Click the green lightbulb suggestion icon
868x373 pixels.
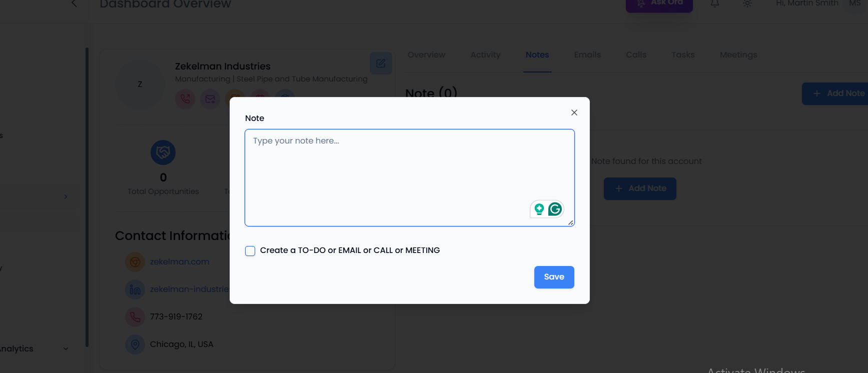[539, 209]
